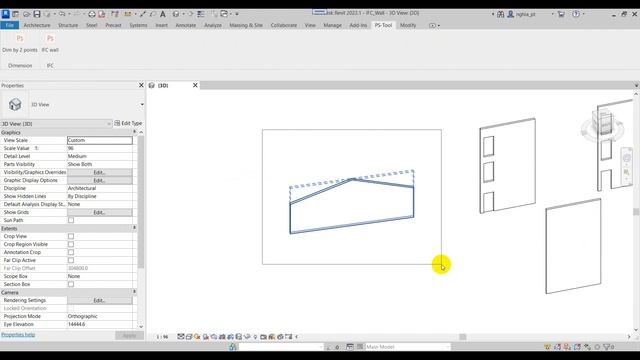Switch to the Modify ribbon tab

(x=408, y=25)
